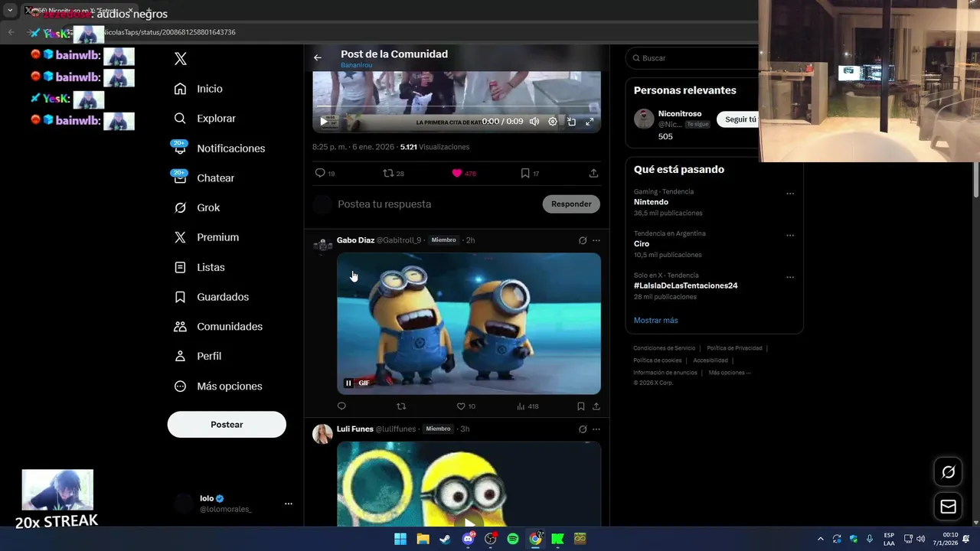
Task: Open Grok from the sidebar
Action: point(197,207)
